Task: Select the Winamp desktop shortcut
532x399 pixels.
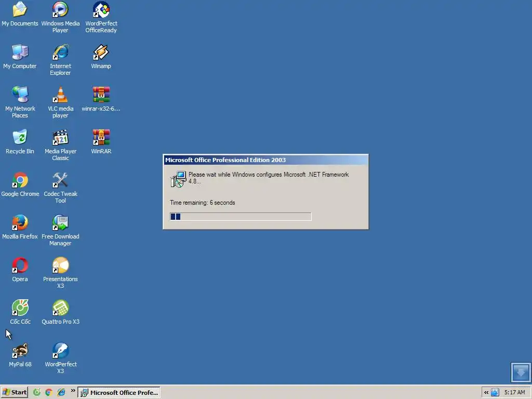Action: 101,57
